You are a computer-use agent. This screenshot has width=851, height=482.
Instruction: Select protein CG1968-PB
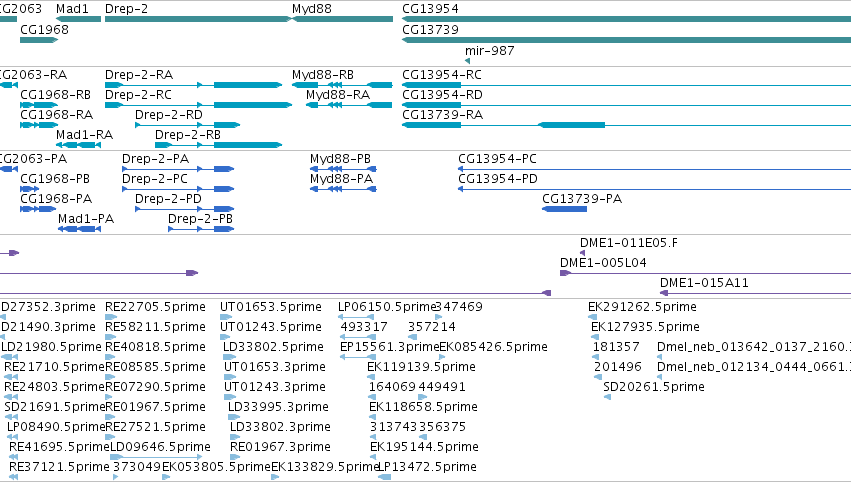tap(29, 189)
